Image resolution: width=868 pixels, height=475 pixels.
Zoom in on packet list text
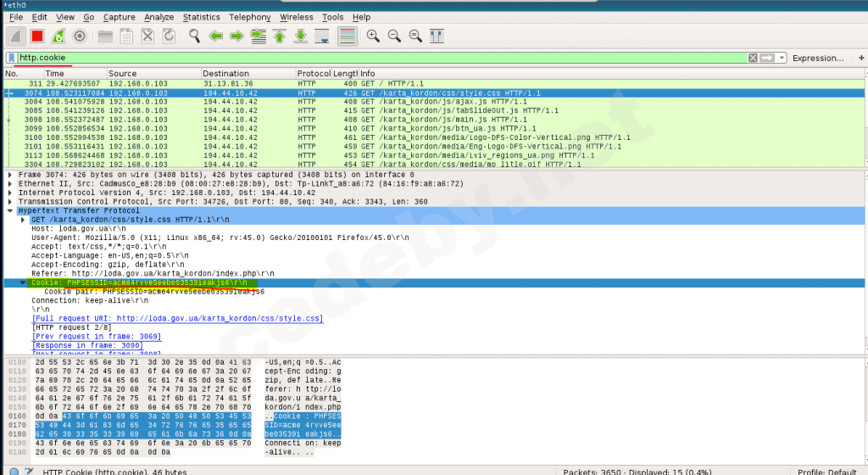pos(373,36)
